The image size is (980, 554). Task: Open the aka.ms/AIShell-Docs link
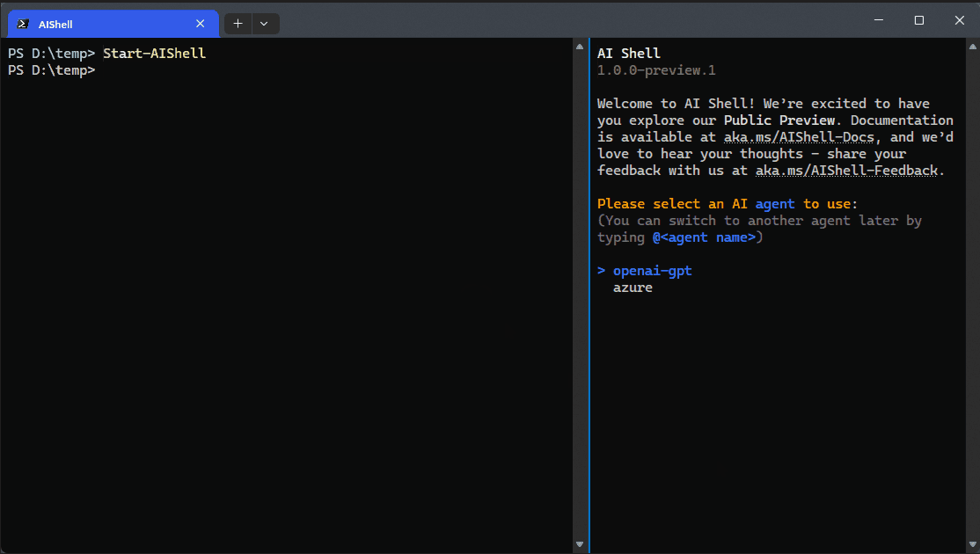[799, 137]
